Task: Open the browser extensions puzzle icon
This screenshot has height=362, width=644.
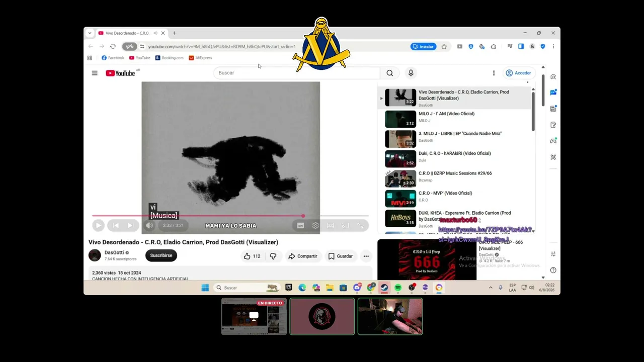Action: (x=493, y=46)
